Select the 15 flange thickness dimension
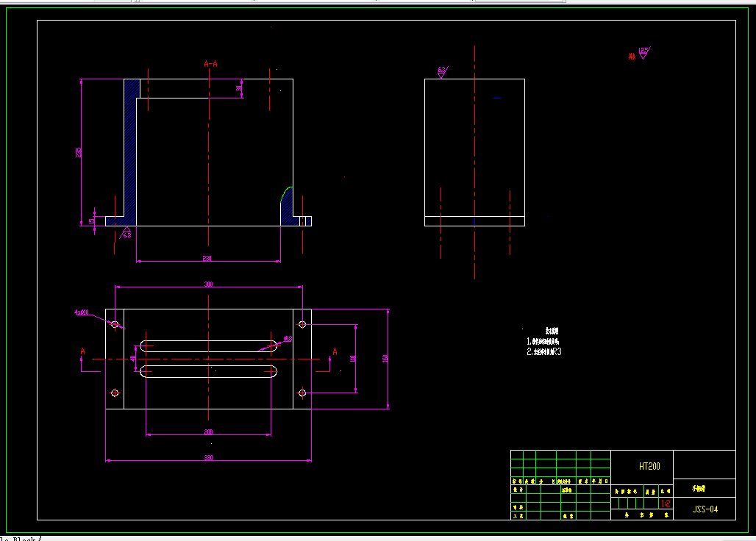 91,221
